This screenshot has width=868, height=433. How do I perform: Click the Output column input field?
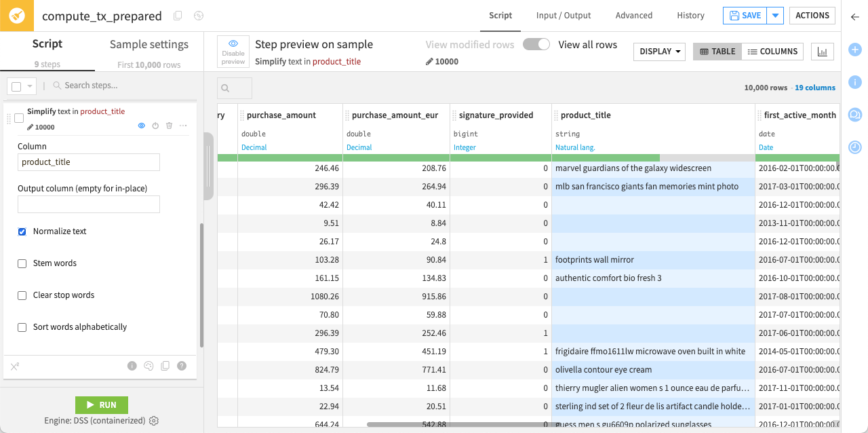point(89,204)
